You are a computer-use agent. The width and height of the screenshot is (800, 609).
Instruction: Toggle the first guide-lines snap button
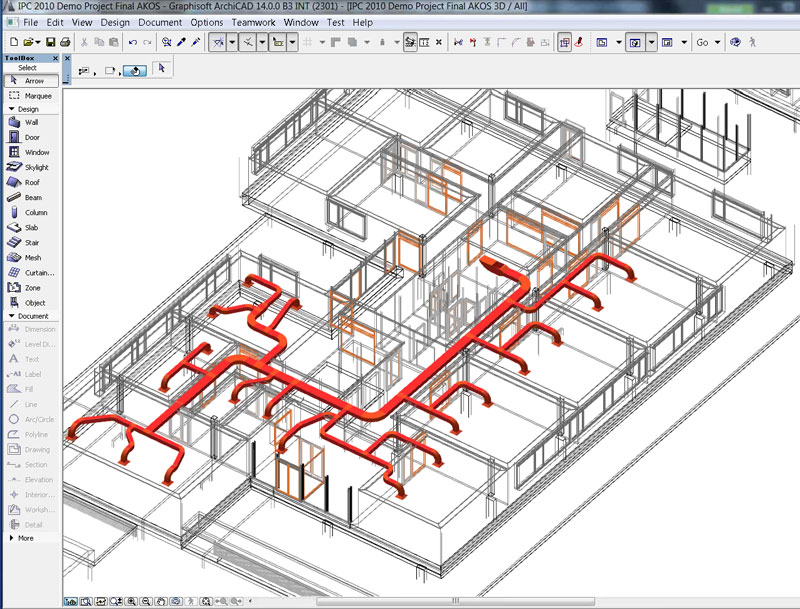point(218,42)
